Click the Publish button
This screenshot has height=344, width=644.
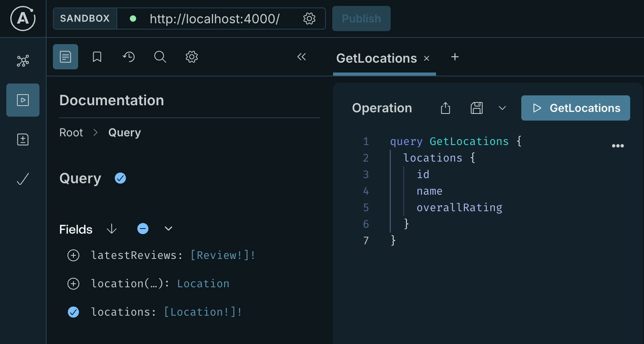tap(361, 19)
